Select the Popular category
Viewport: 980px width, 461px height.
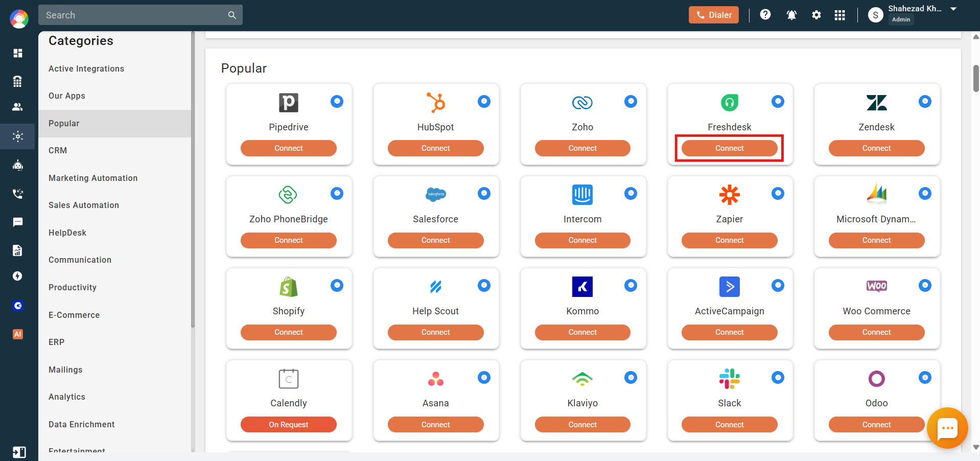pos(114,123)
